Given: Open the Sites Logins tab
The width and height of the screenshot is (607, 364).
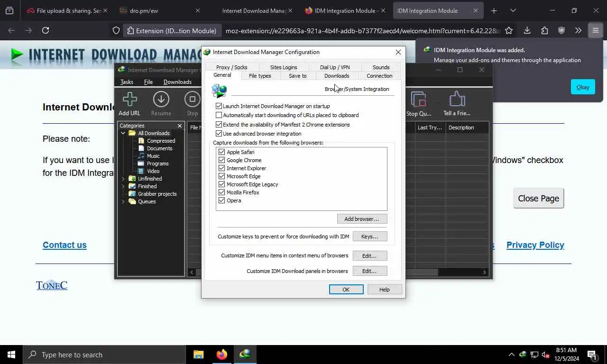Looking at the screenshot, I should tap(284, 67).
